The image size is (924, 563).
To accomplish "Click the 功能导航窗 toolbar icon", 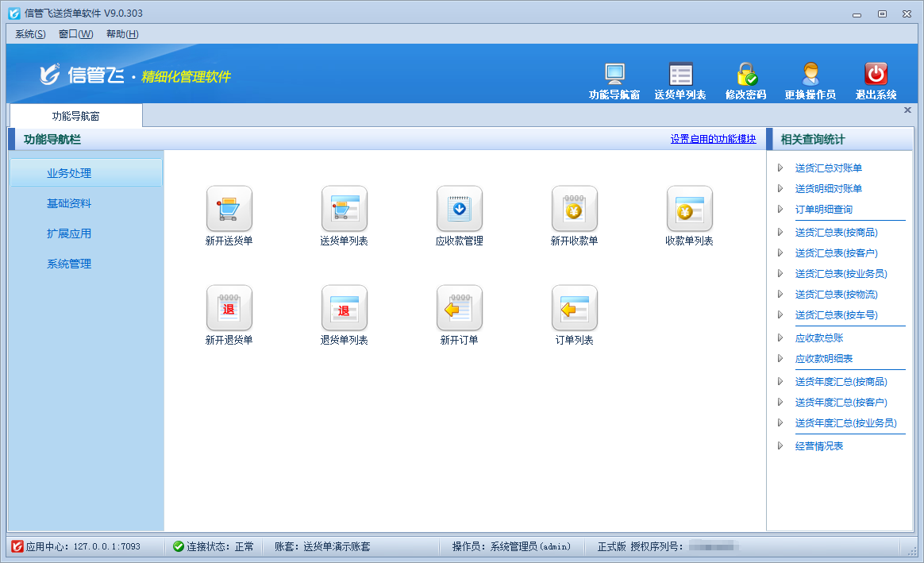I will click(614, 75).
